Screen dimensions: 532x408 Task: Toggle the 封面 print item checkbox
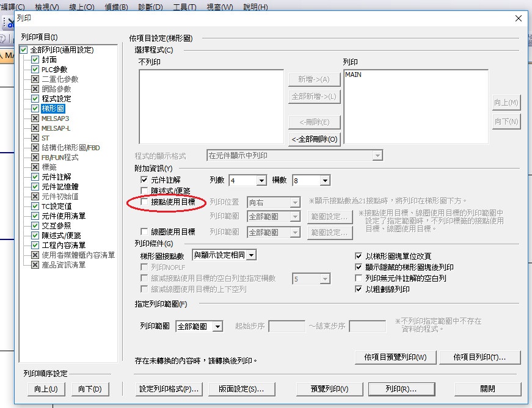coord(35,60)
